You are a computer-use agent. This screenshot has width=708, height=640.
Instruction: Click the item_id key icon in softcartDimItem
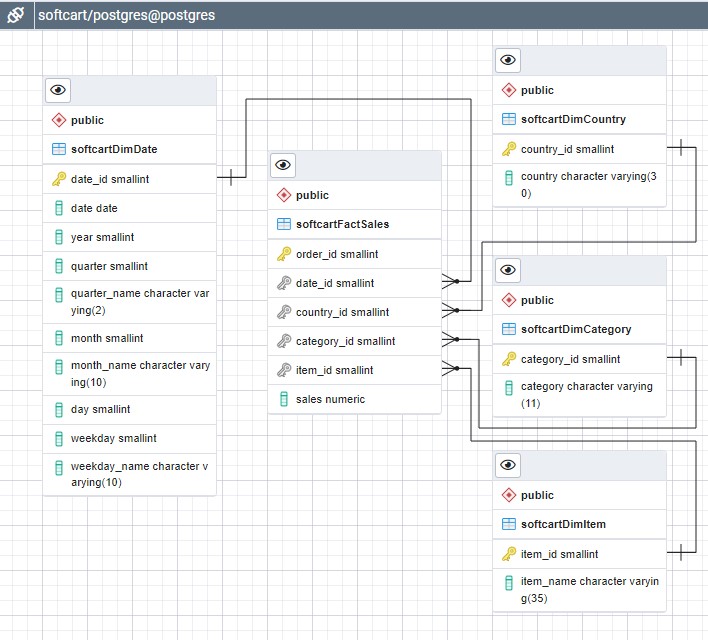point(509,554)
